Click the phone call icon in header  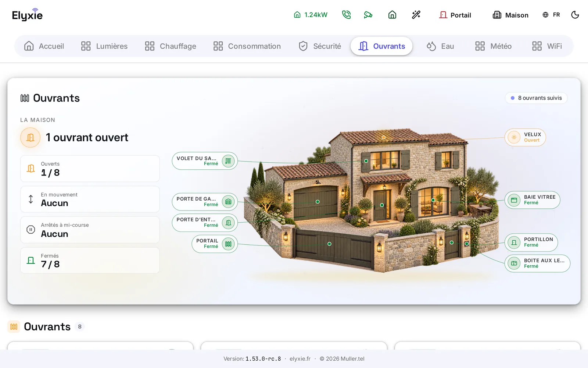(346, 15)
